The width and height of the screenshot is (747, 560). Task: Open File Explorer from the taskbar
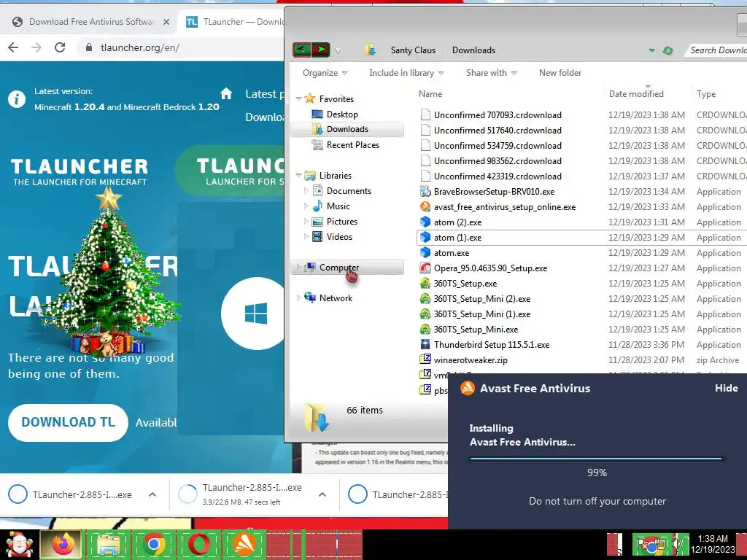tap(108, 545)
